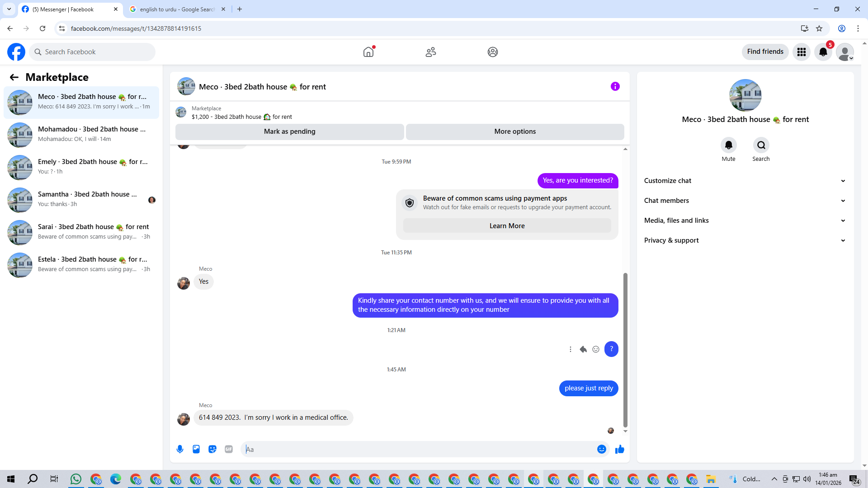Send a thumbs-up like
868x488 pixels.
(x=619, y=449)
